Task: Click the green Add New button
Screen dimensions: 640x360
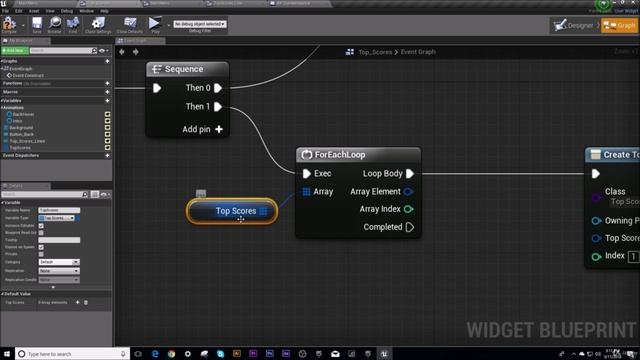Action: 15,51
